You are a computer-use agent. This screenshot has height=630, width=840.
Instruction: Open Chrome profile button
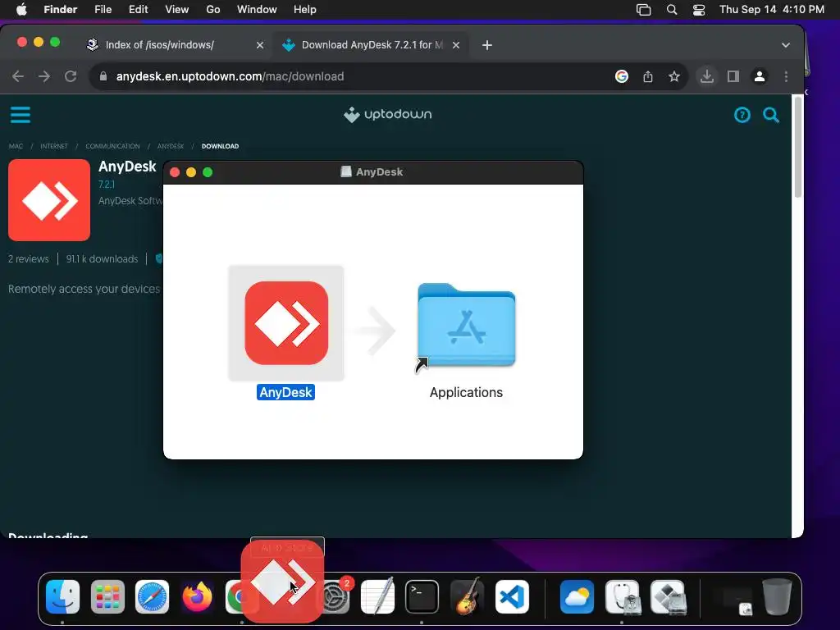[759, 76]
